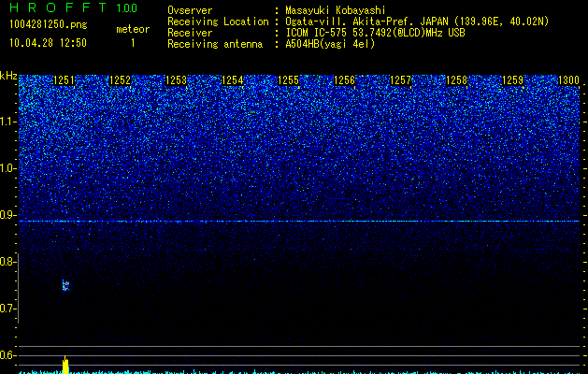
Task: Click time marker 1255
Action: [288, 80]
